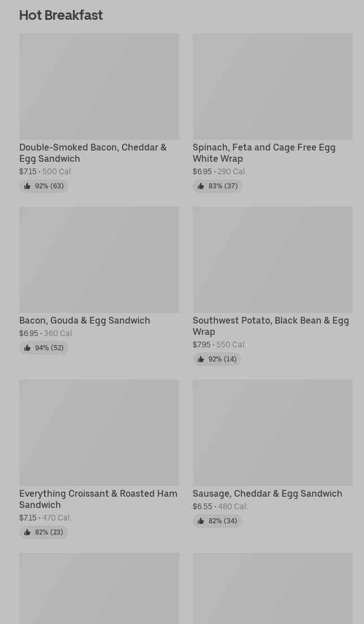Click the Sausage, Cheddar & Egg image

pos(272,432)
